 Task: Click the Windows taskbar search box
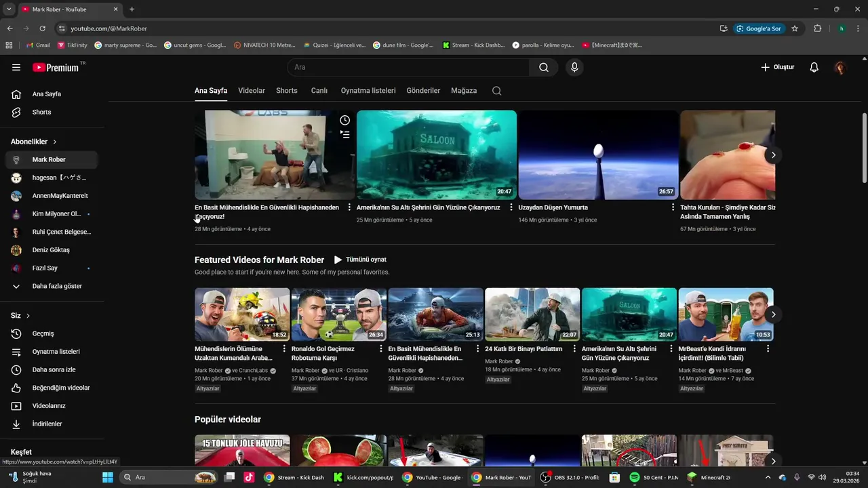(x=170, y=477)
